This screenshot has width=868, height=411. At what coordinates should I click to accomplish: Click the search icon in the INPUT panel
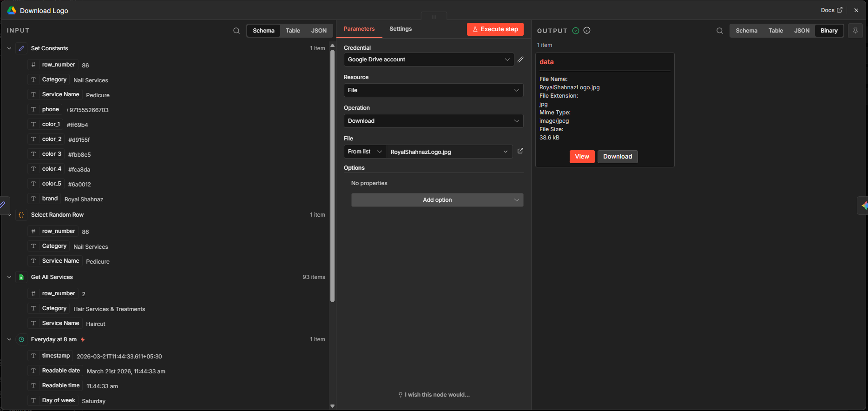point(237,31)
